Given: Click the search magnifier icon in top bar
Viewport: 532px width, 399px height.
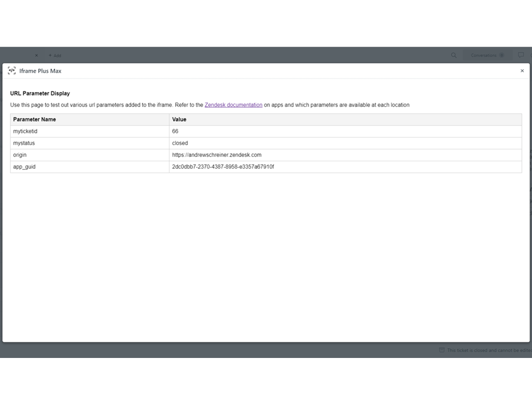Looking at the screenshot, I should click(454, 55).
